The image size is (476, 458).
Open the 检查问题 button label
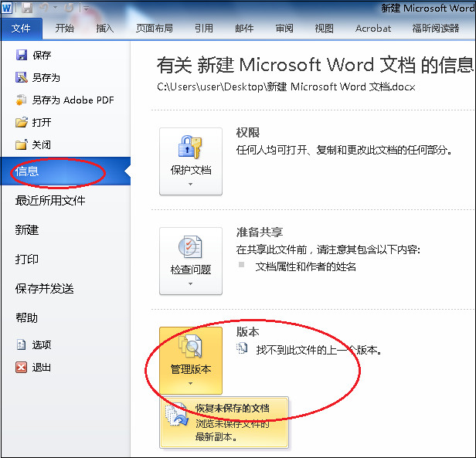(x=191, y=270)
